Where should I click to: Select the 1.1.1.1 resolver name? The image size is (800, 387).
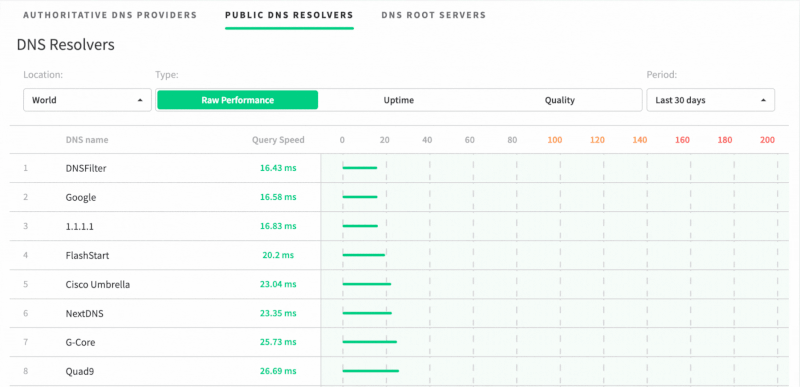(x=80, y=226)
